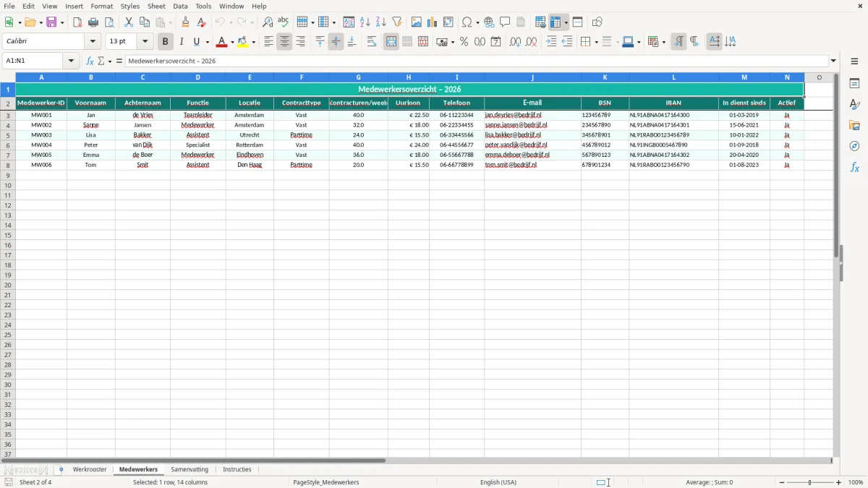The image size is (868, 488).
Task: Click the Insert Special Character omega icon
Action: click(467, 22)
